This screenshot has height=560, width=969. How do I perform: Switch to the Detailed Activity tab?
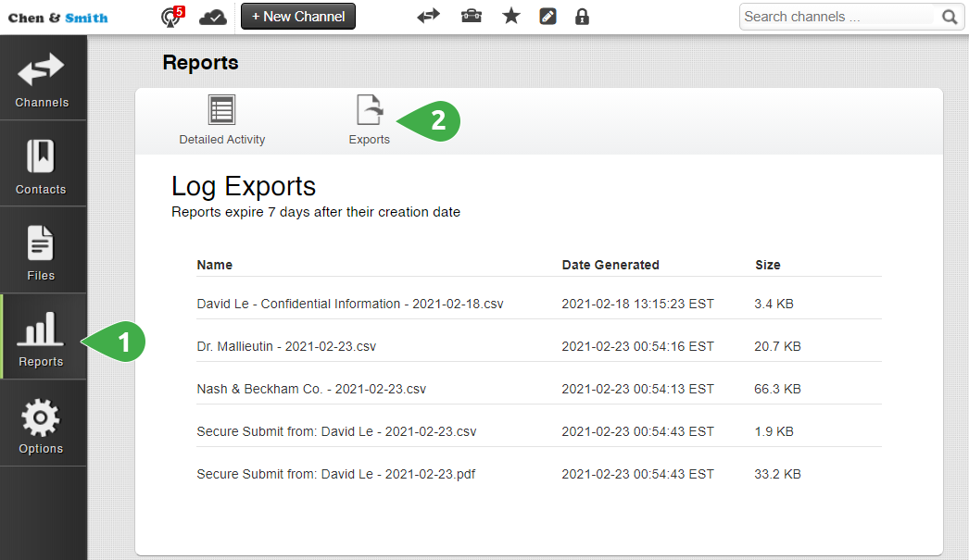coord(221,120)
